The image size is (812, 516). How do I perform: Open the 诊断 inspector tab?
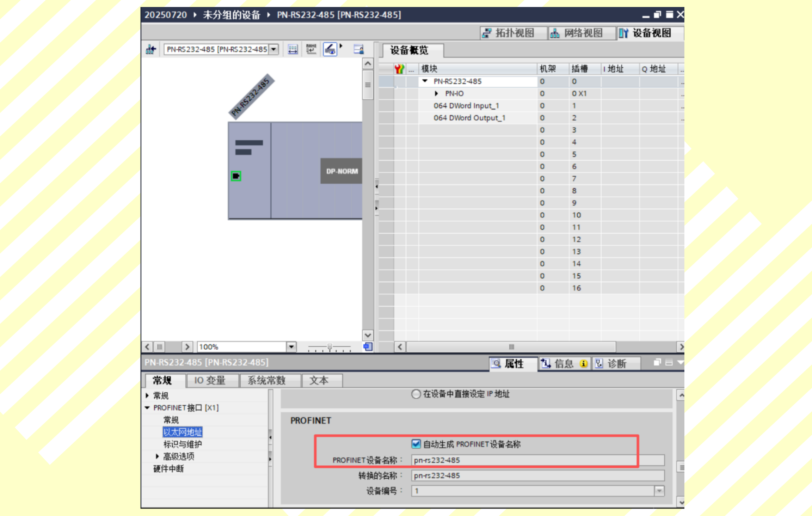pos(616,363)
